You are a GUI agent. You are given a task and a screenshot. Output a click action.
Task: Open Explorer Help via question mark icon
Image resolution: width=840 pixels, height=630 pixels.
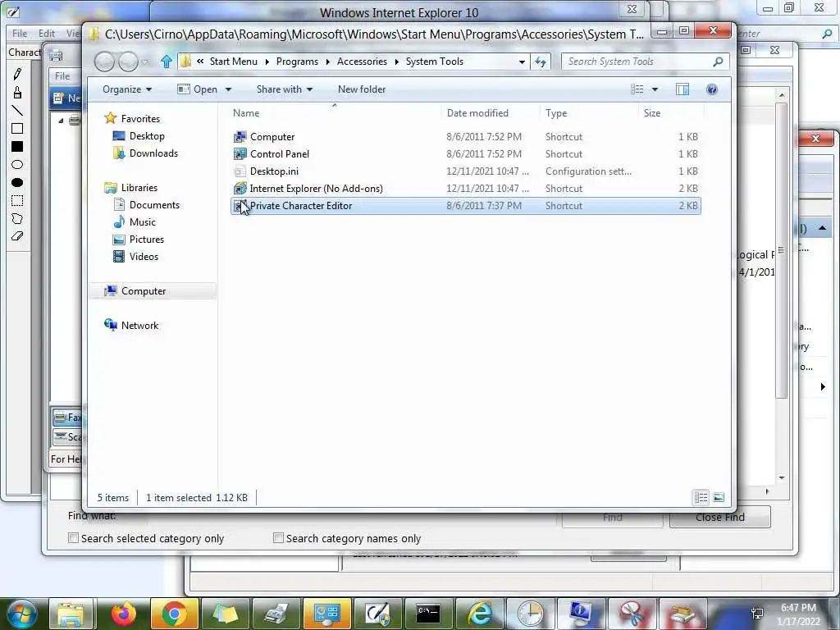pyautogui.click(x=711, y=89)
